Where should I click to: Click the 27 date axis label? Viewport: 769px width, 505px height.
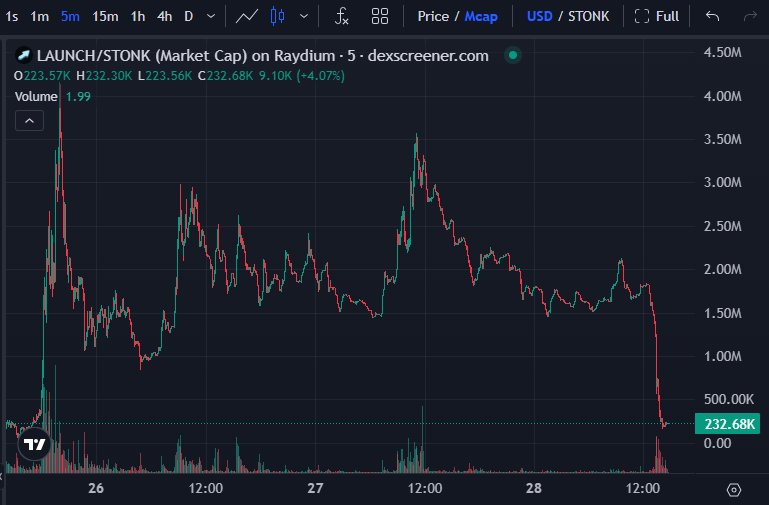pos(315,488)
